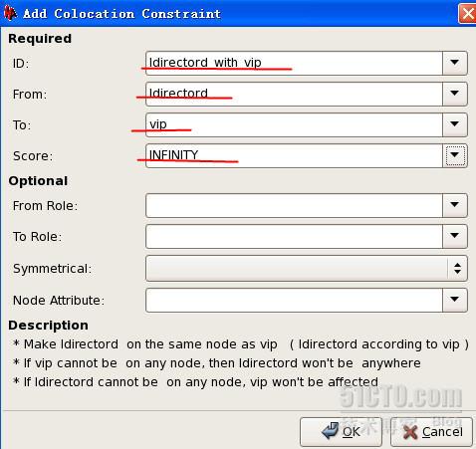Close the Add Colocation Constraint window
Viewport: 476px width, 449px height.
(467, 14)
